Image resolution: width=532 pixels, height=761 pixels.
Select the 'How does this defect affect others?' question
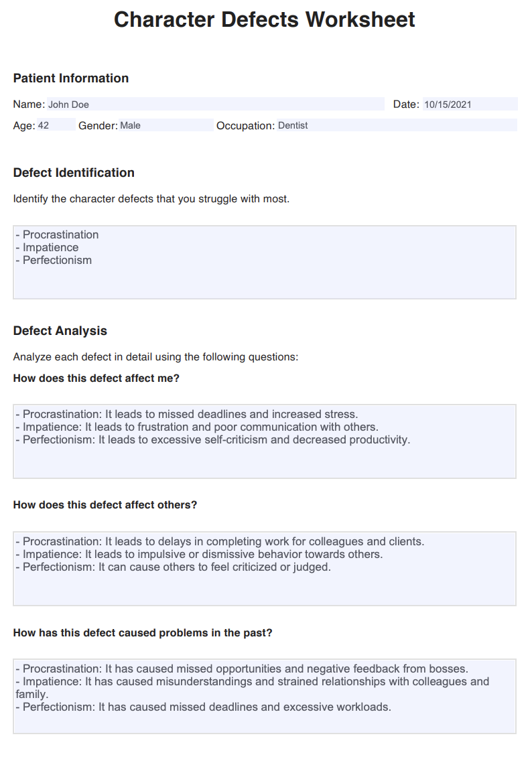click(105, 505)
